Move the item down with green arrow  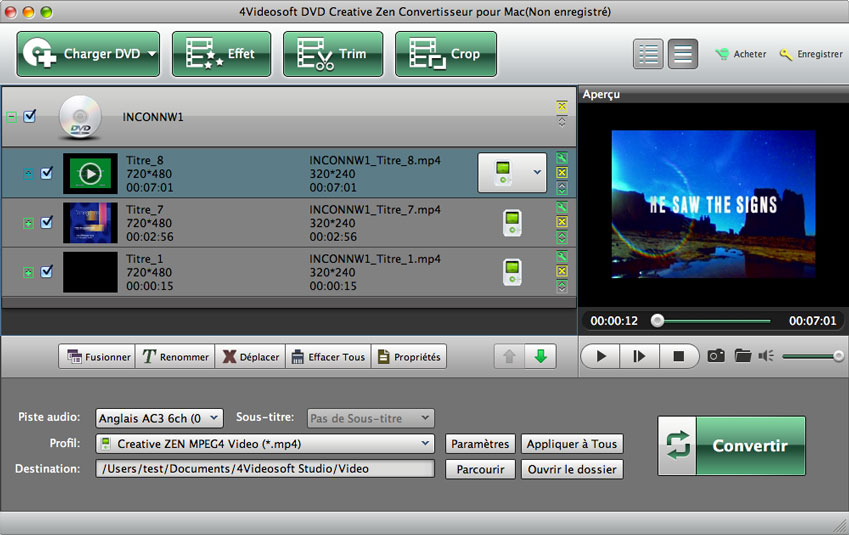click(x=541, y=357)
